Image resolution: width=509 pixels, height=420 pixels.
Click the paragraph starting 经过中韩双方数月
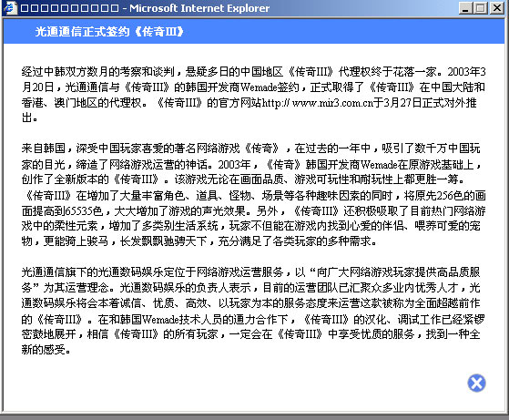click(x=253, y=95)
